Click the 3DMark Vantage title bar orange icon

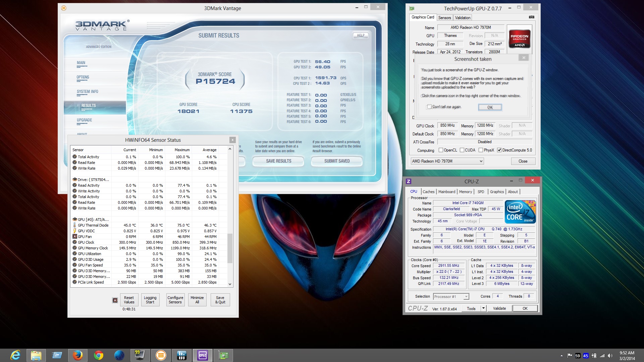pyautogui.click(x=64, y=8)
